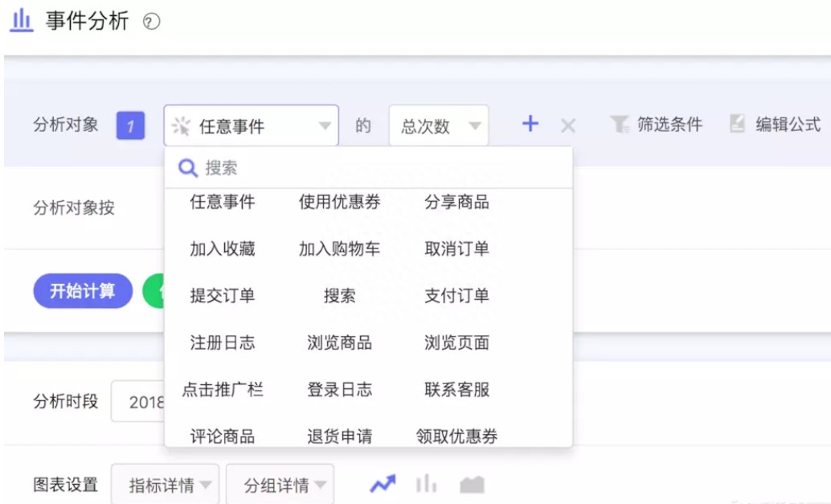Click the 编辑公式 text link
This screenshot has width=831, height=504.
tap(788, 125)
